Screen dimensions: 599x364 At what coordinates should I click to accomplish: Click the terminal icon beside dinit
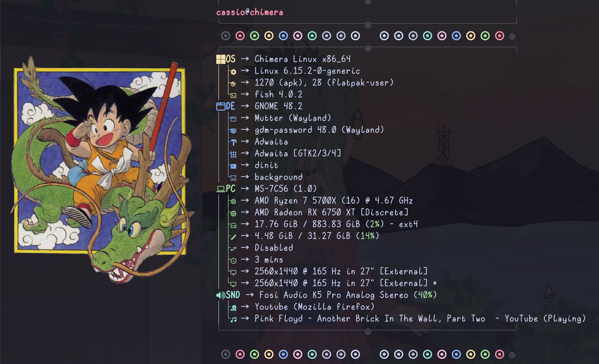click(x=233, y=166)
